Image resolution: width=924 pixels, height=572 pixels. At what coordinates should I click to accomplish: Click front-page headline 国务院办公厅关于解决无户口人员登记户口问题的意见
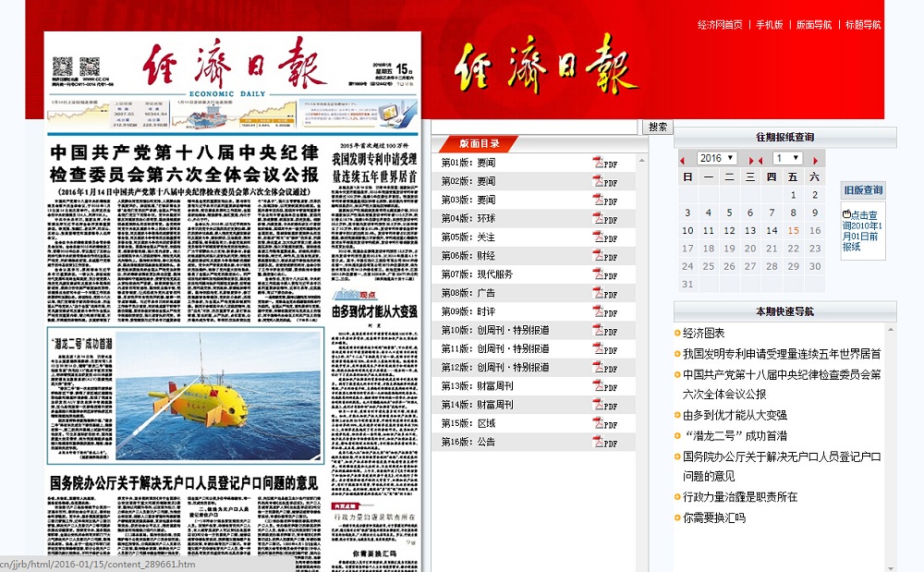click(x=183, y=483)
